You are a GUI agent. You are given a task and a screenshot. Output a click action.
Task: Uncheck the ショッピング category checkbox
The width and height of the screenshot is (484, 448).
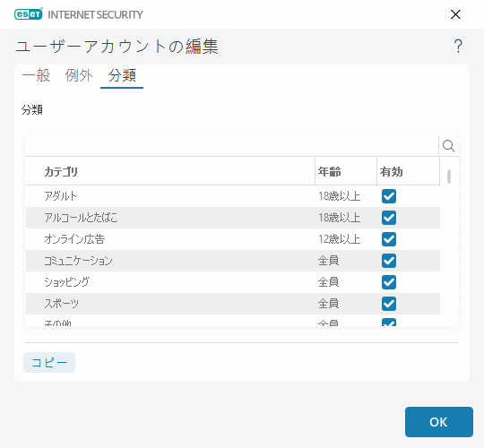[x=389, y=282]
